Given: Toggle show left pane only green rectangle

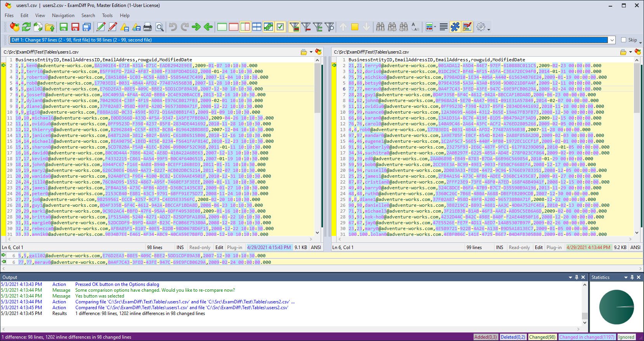Looking at the screenshot, I should pos(222,27).
